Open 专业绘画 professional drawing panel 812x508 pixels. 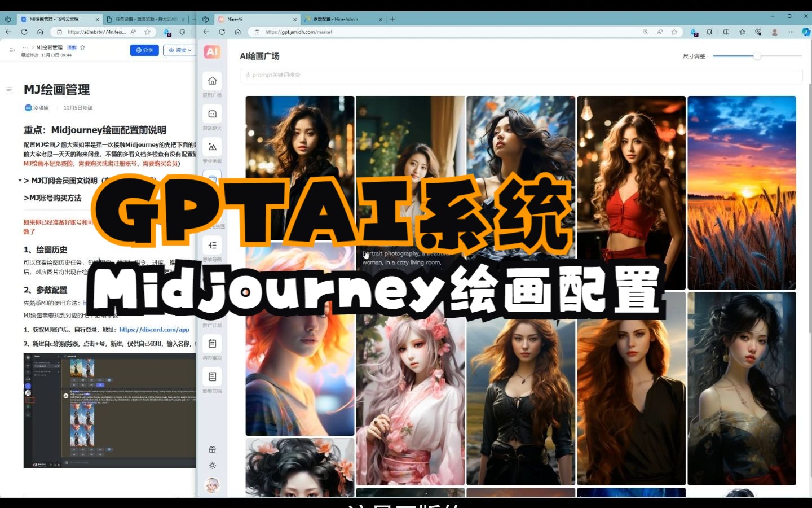211,147
